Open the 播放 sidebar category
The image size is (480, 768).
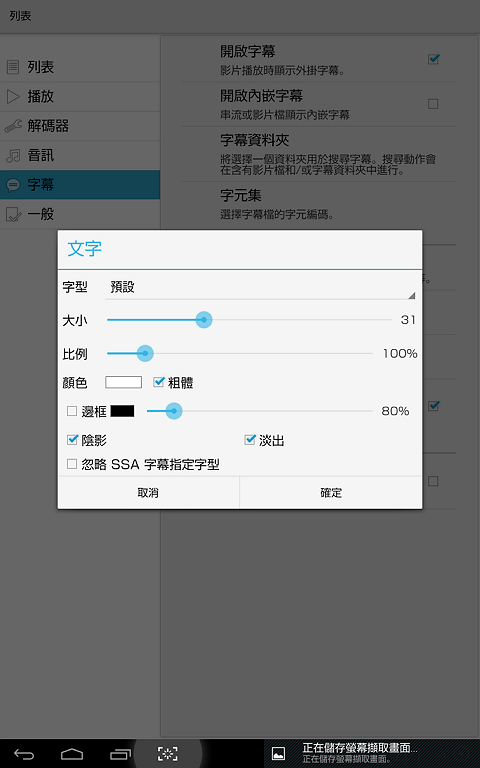80,96
